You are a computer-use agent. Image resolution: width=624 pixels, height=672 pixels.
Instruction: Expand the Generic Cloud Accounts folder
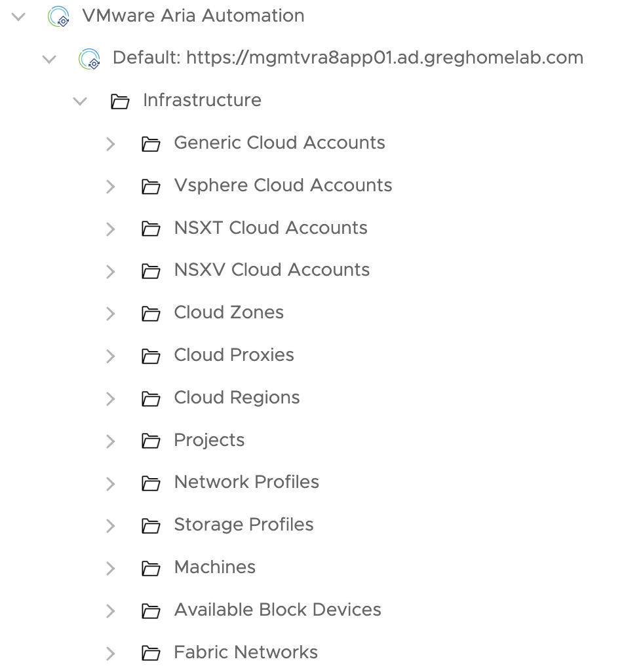point(111,144)
